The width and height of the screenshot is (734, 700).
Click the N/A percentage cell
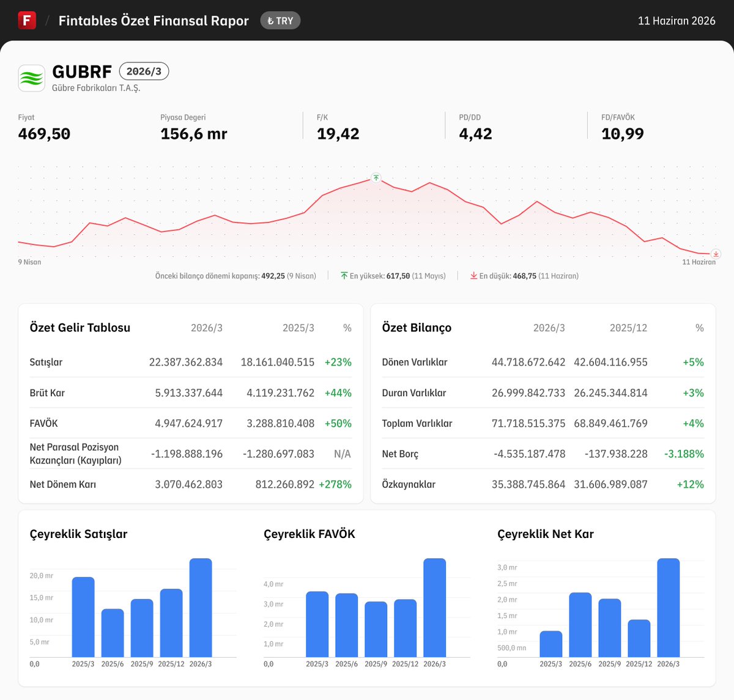343,454
